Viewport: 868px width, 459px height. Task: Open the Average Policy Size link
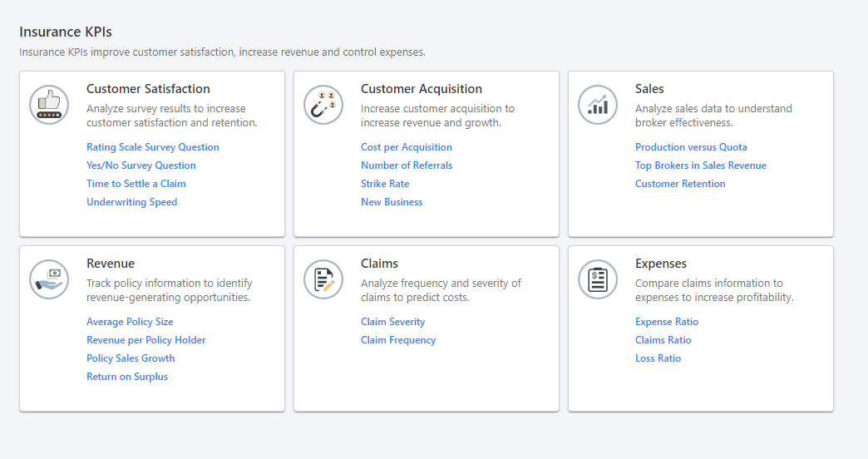tap(130, 322)
